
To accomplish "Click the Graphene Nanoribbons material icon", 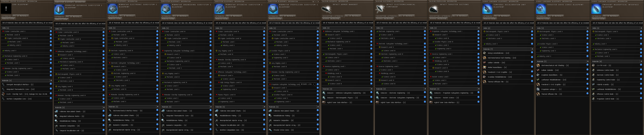I will [538, 75].
